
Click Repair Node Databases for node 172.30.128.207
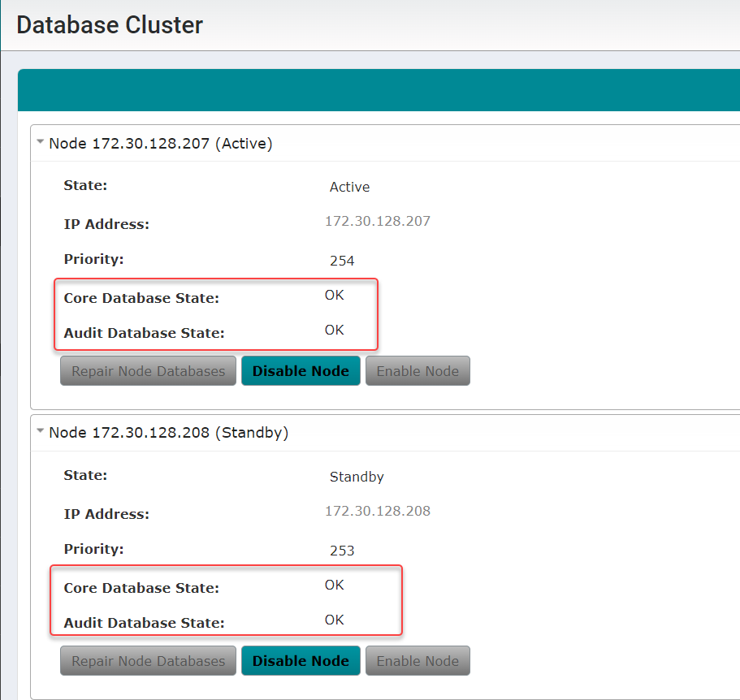[x=148, y=370]
